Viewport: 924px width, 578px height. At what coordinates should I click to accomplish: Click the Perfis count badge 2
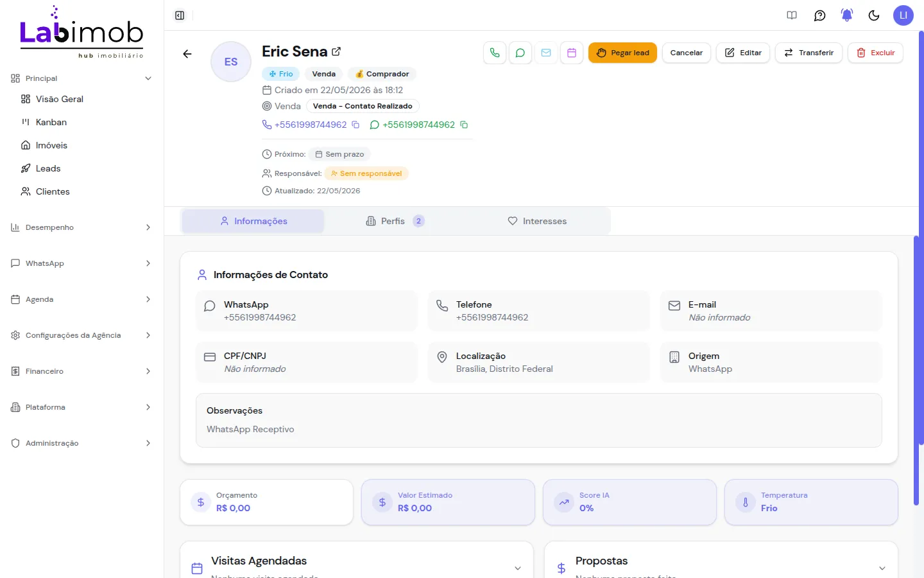(x=418, y=221)
